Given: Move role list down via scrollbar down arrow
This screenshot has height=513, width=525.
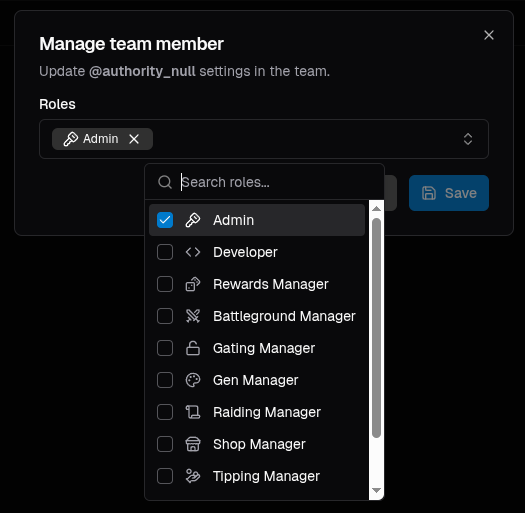Looking at the screenshot, I should (376, 491).
